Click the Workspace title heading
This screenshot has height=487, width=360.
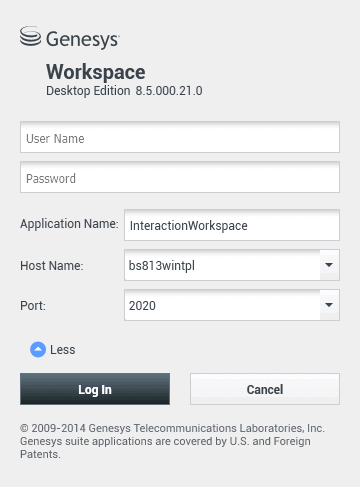tap(96, 72)
